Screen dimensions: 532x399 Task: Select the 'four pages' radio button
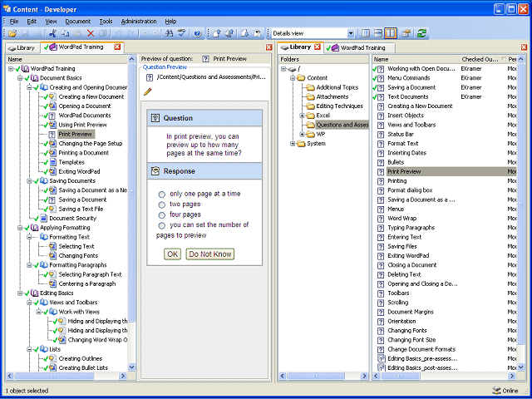click(x=162, y=215)
